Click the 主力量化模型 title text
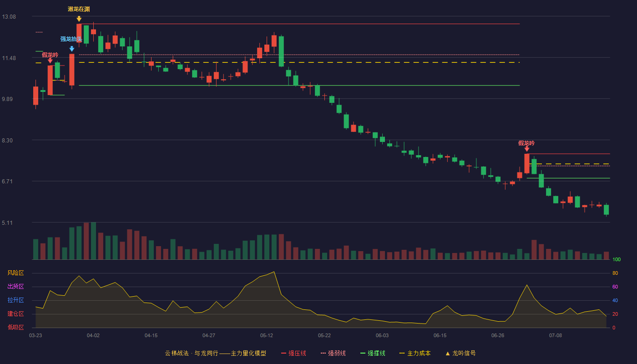The height and width of the screenshot is (364, 637). coord(248,353)
